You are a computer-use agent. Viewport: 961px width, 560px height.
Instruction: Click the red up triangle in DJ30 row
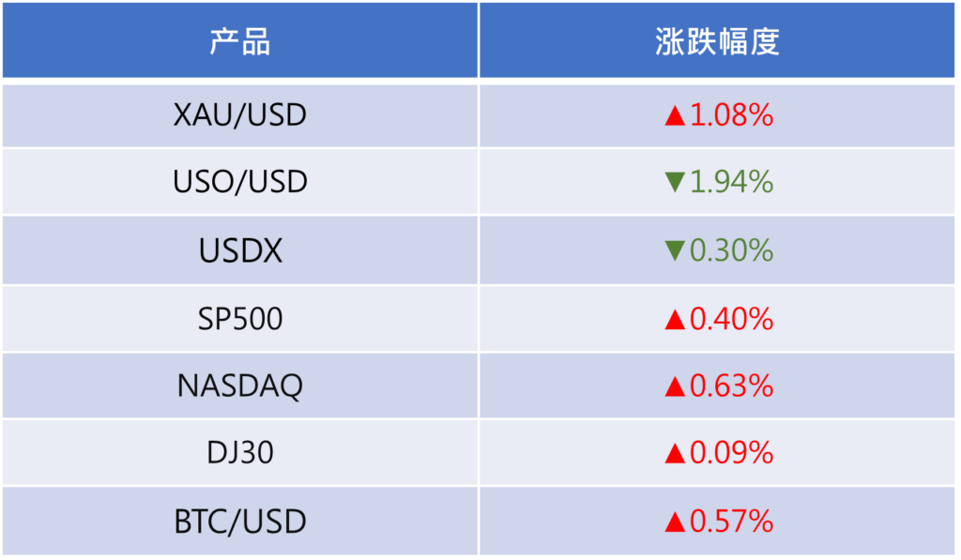click(675, 454)
